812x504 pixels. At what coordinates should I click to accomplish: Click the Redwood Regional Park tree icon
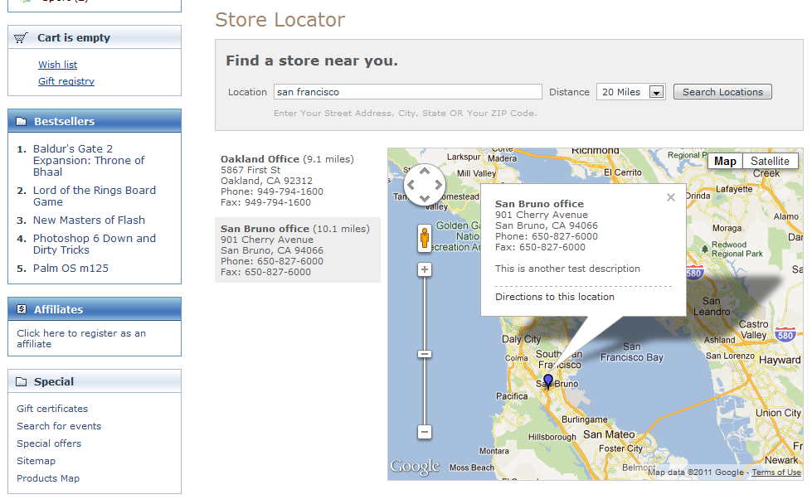click(x=704, y=249)
